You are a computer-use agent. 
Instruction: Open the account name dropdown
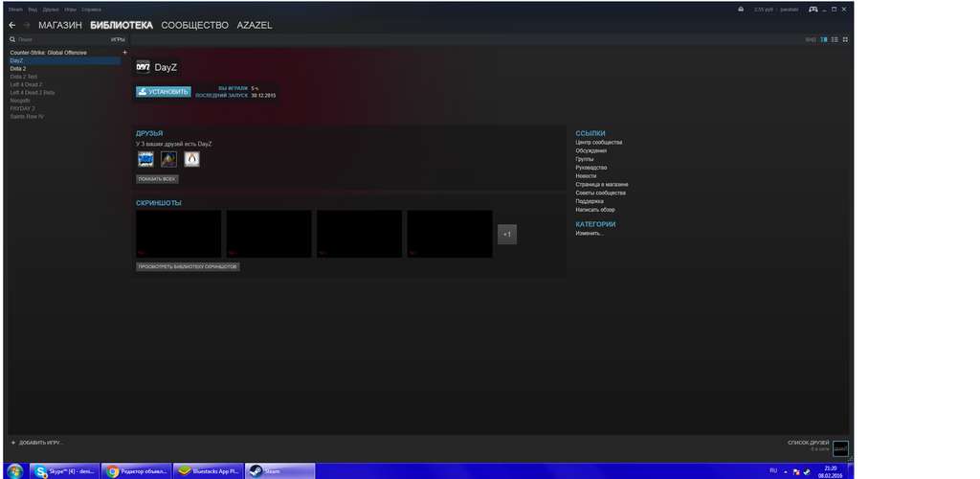[790, 10]
